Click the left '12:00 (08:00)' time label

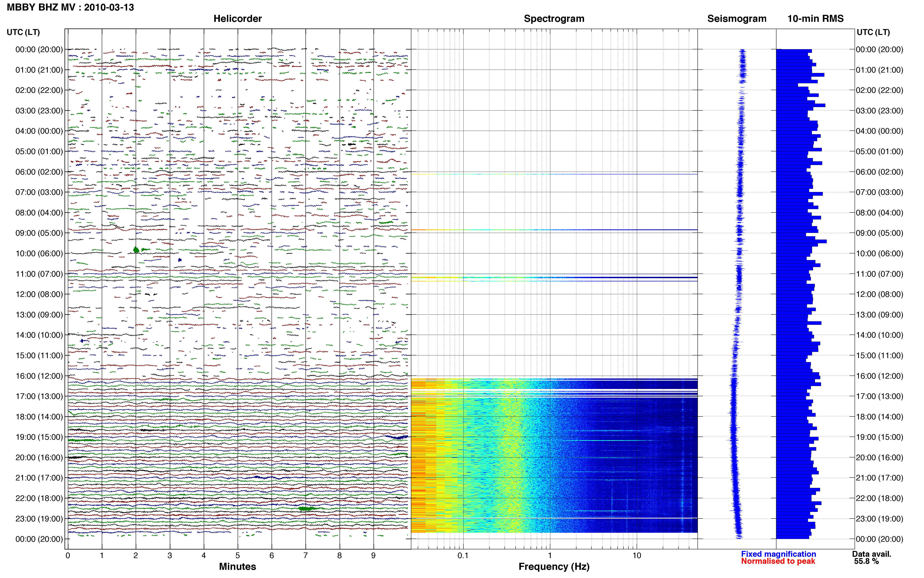39,294
